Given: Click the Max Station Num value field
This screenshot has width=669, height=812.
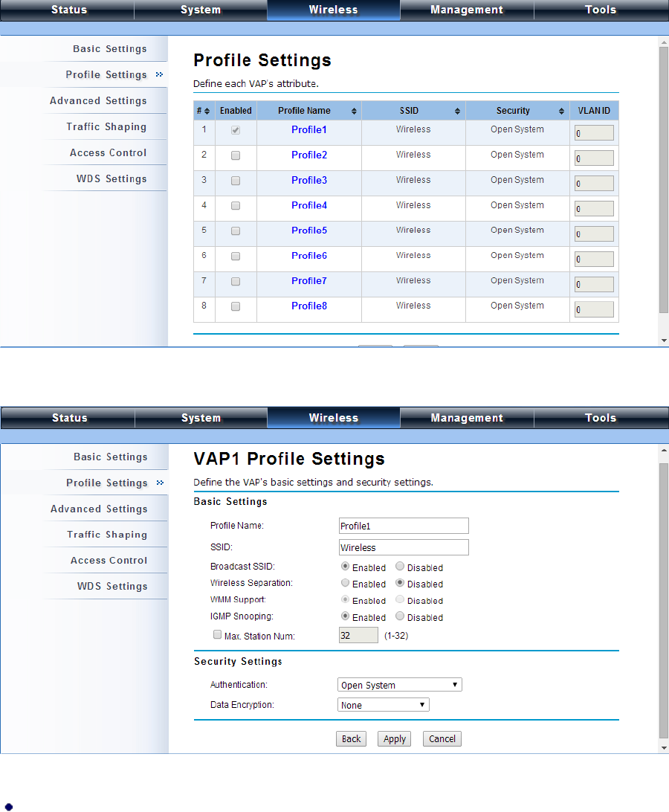Looking at the screenshot, I should tap(358, 635).
